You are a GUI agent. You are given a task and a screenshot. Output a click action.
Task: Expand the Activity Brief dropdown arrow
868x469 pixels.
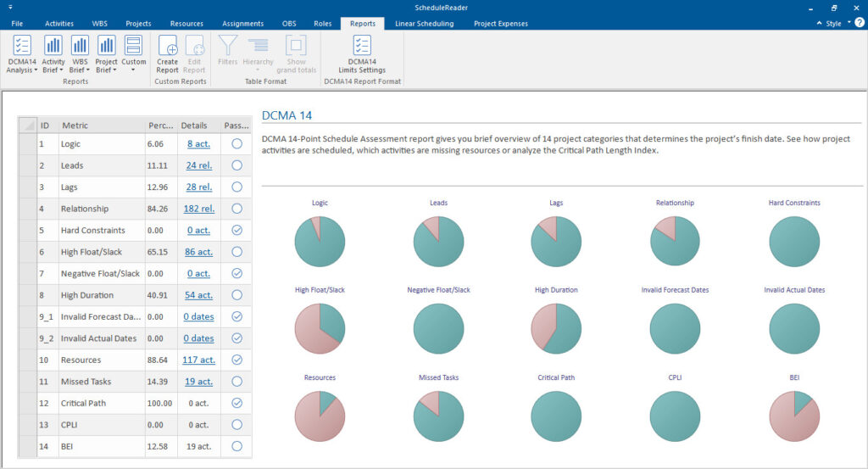tap(61, 70)
